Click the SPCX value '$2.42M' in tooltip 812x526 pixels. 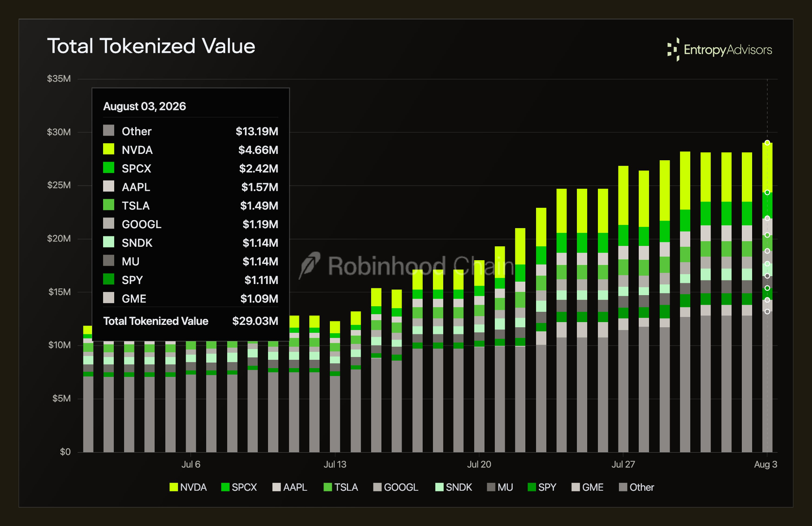coord(259,169)
